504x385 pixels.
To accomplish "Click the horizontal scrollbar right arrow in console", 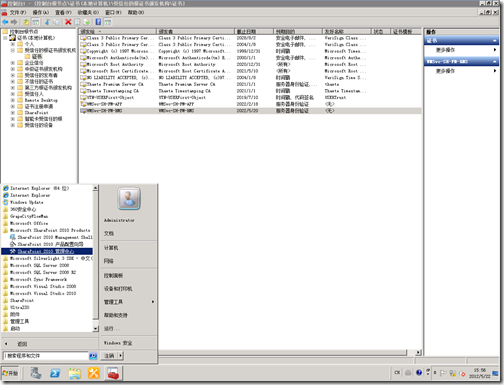I will pyautogui.click(x=418, y=352).
